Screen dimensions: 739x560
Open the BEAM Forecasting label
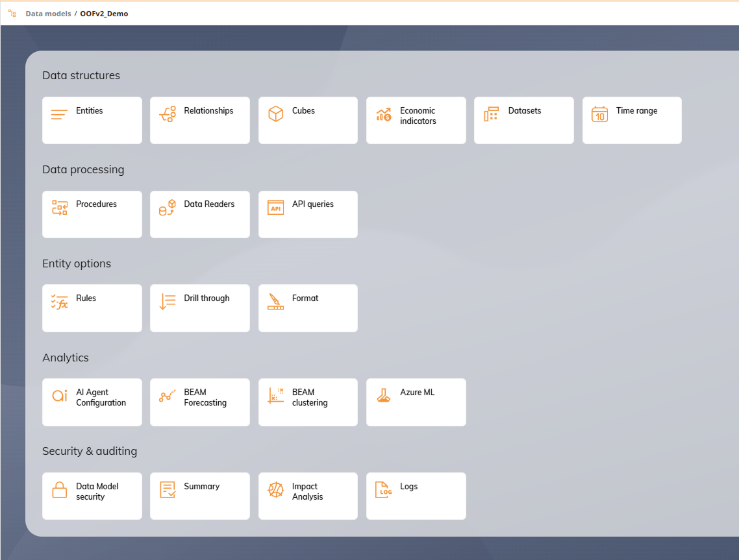click(205, 398)
